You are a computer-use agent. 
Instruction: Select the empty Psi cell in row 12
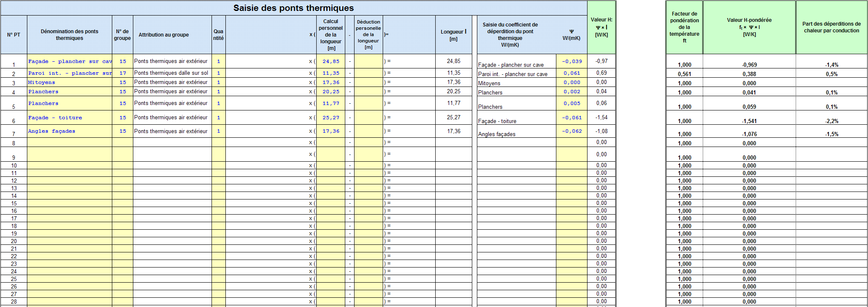pyautogui.click(x=572, y=181)
